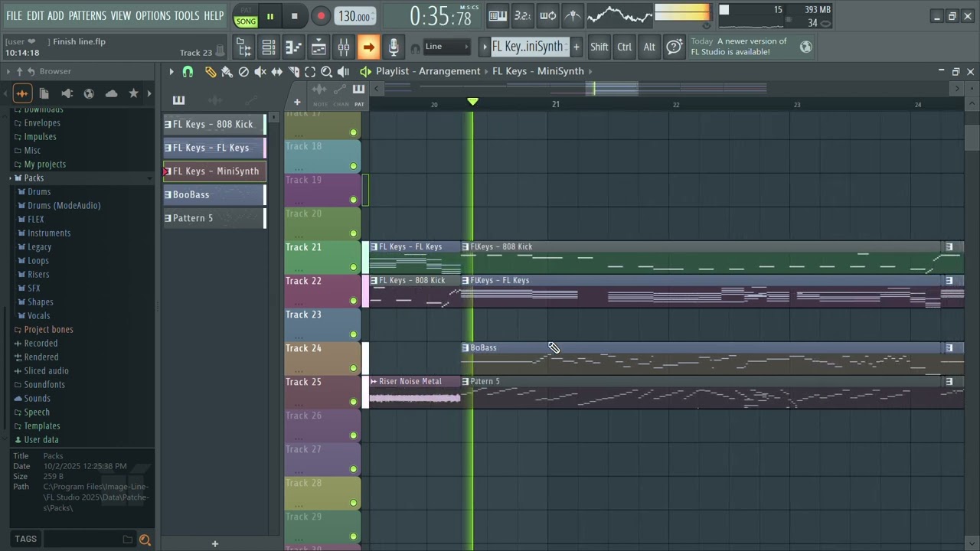Mute Track 22 using its green light
The height and width of the screenshot is (551, 980).
point(353,301)
